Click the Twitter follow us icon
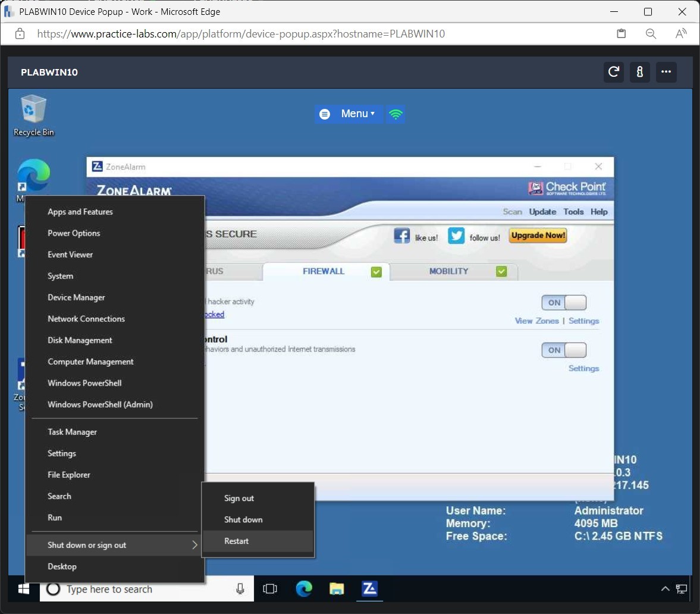 tap(456, 235)
